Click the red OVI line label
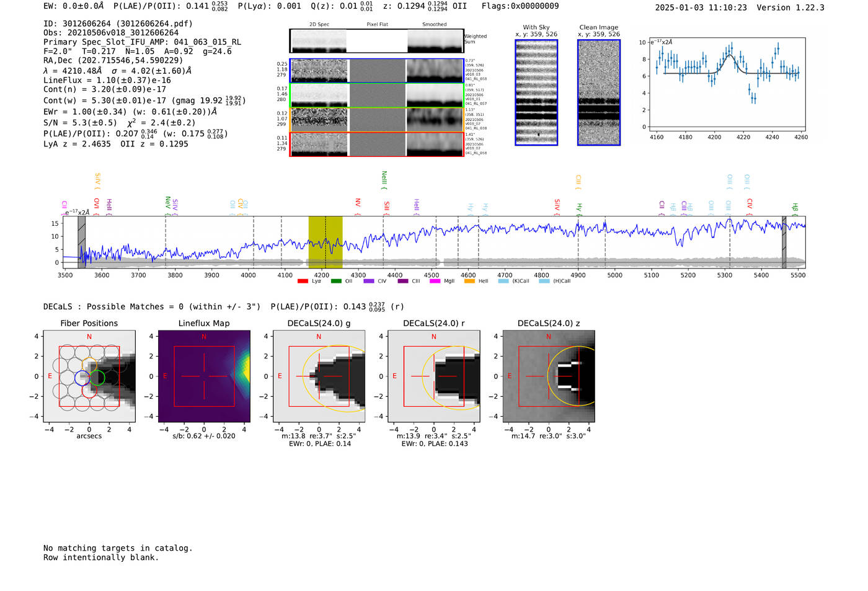The image size is (868, 591). pyautogui.click(x=96, y=207)
